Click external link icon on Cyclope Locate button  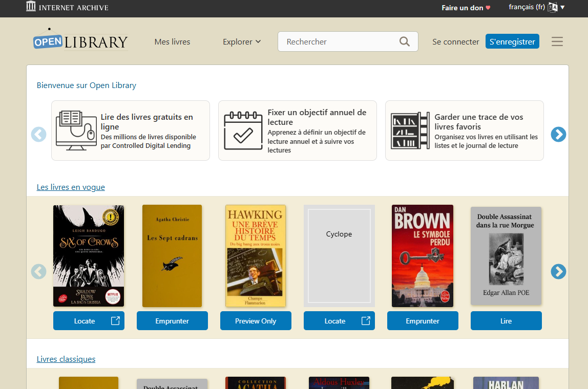366,320
